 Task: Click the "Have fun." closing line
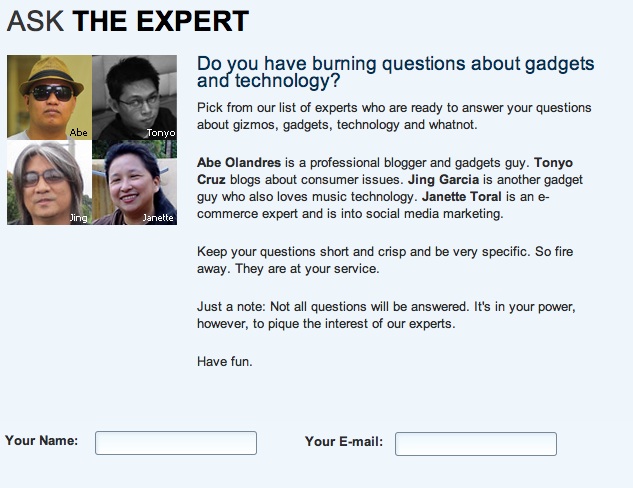(224, 362)
